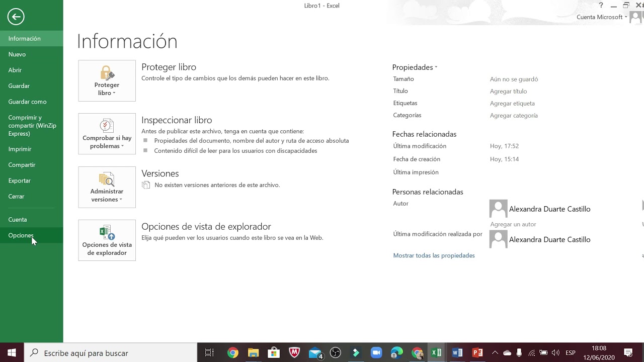Viewport: 644px width, 362px height.
Task: Expand the Propiedades dropdown
Action: 415,67
